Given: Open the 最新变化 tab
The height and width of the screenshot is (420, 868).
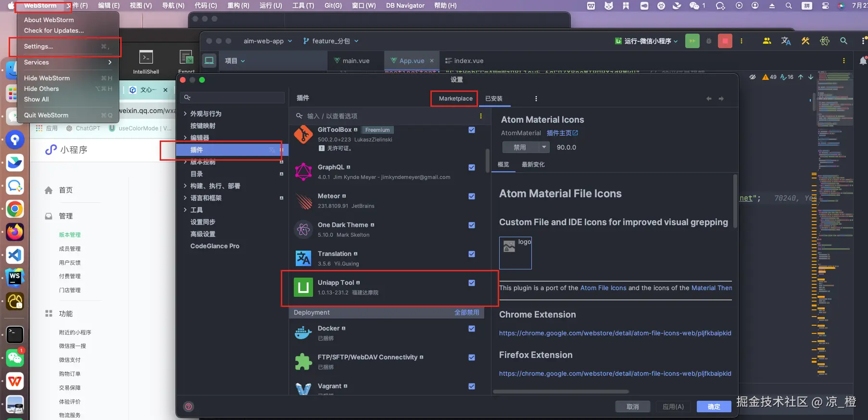Looking at the screenshot, I should coord(533,165).
